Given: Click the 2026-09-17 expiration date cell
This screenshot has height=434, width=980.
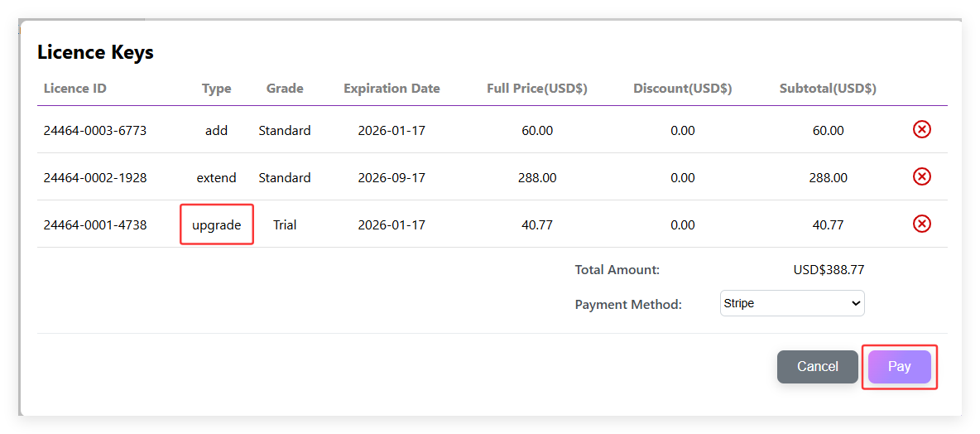Looking at the screenshot, I should coord(392,177).
